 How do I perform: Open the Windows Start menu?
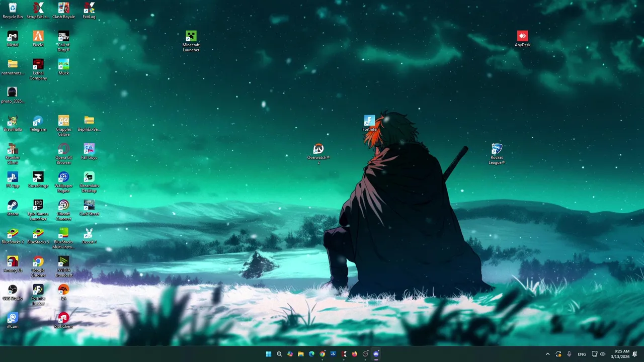[269, 354]
